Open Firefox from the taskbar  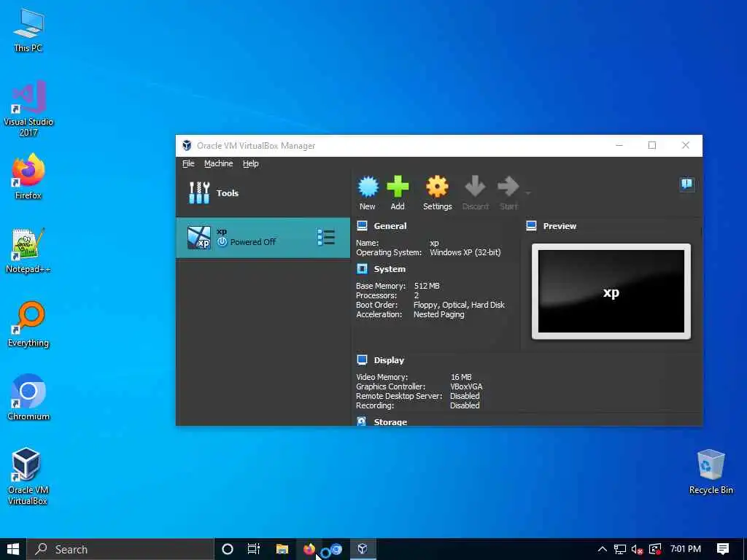(309, 549)
